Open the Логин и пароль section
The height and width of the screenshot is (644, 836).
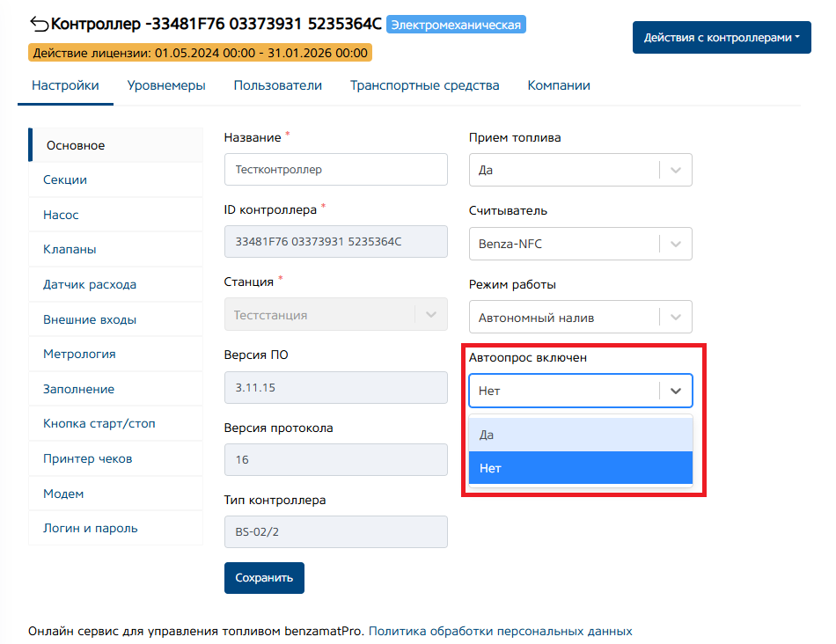pos(91,529)
